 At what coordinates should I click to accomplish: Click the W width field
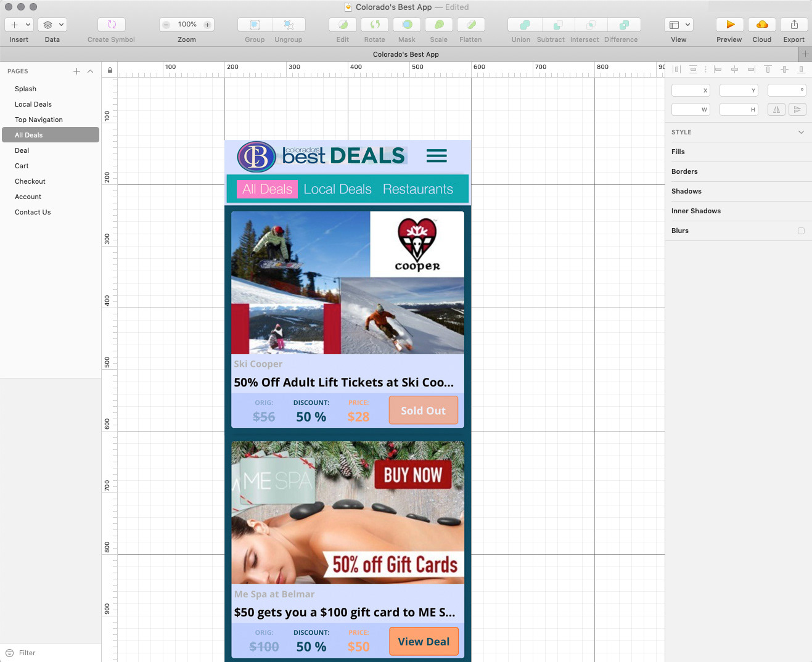tap(691, 110)
